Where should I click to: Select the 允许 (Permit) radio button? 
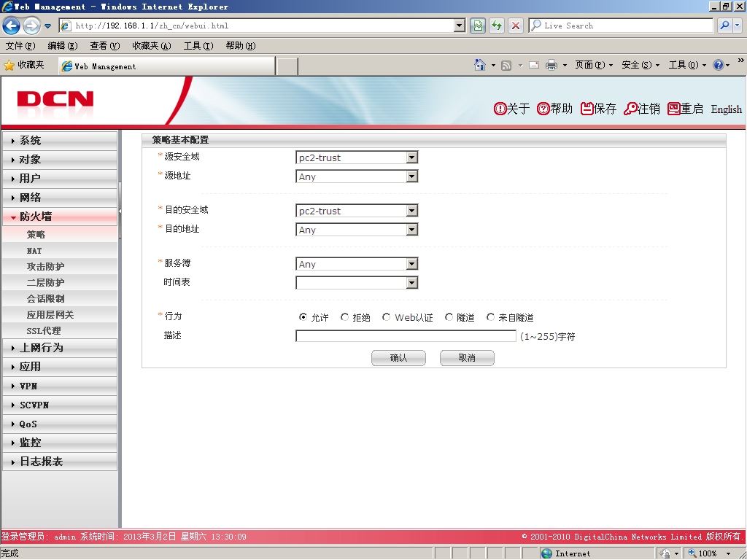click(x=303, y=316)
